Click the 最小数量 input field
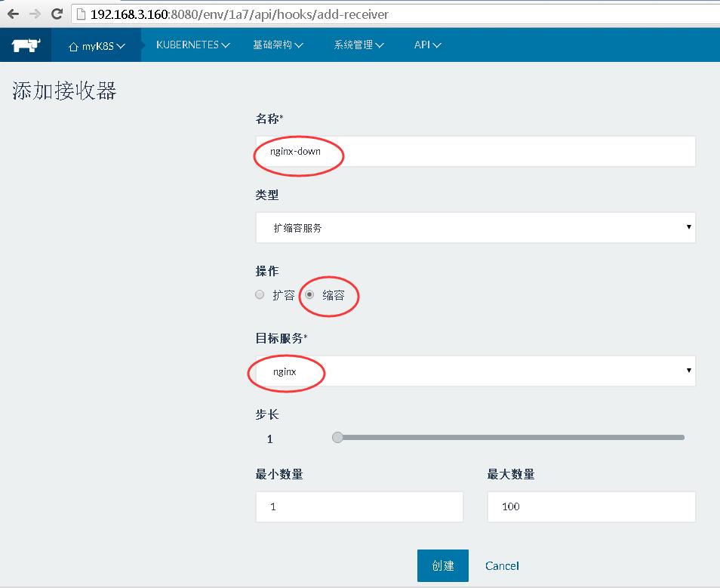720x588 pixels. [x=359, y=506]
